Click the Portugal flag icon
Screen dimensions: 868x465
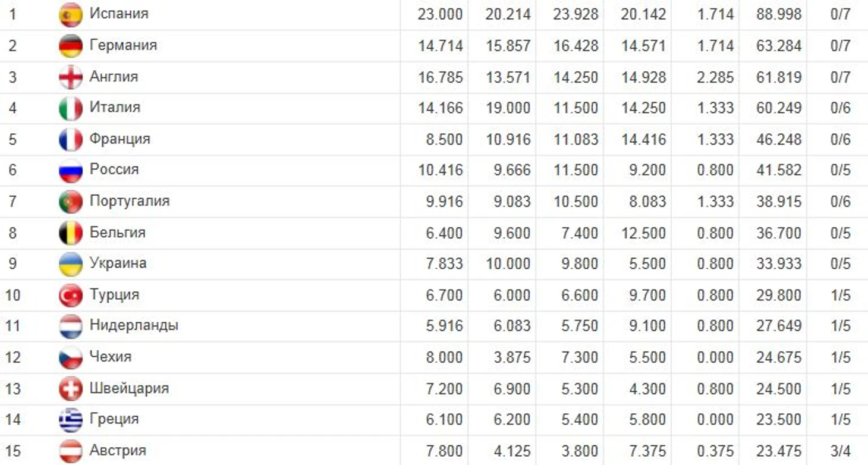click(x=71, y=202)
